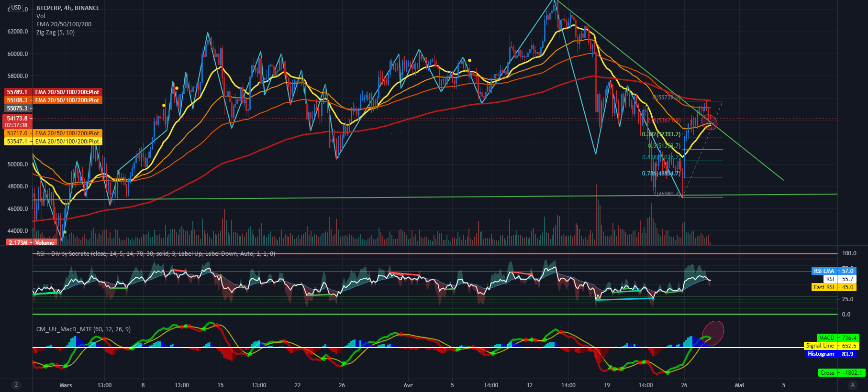
Task: Click the 0.786(48854.7) Fibonacci level label
Action: pos(661,174)
